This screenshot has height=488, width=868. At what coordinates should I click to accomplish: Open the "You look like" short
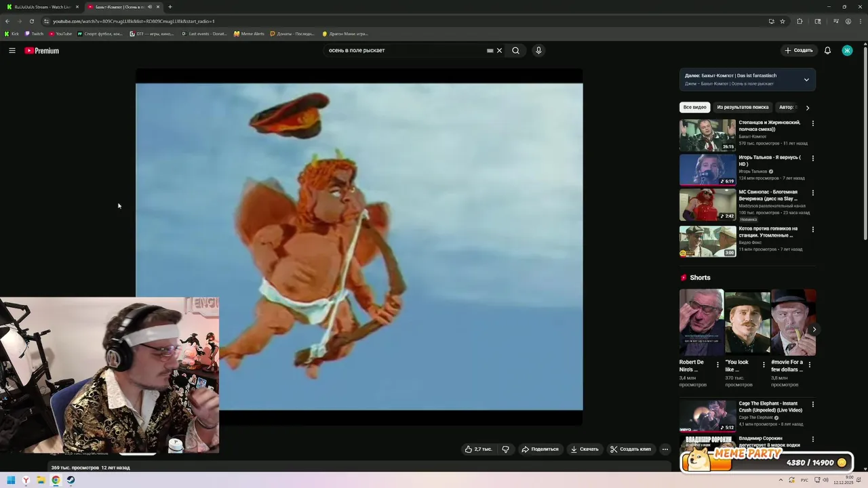747,323
